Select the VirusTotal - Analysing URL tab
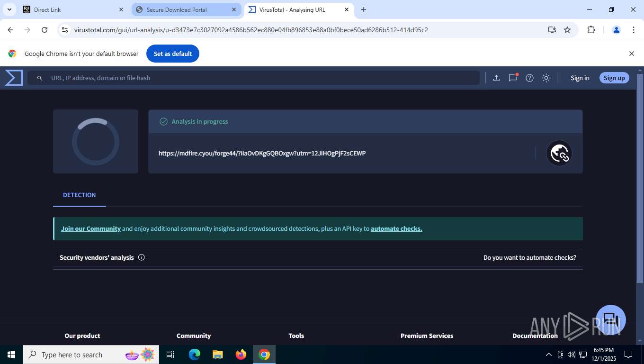 point(298,9)
